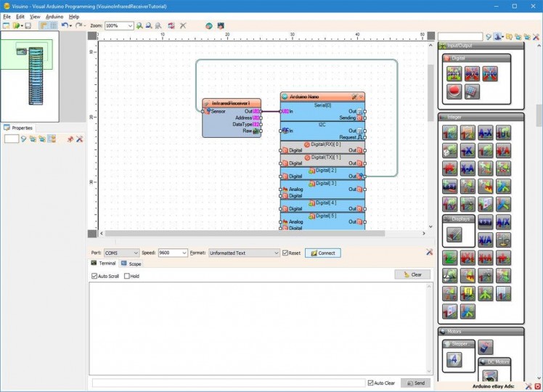
Task: Click the red button component in Digital palette
Action: pyautogui.click(x=453, y=91)
